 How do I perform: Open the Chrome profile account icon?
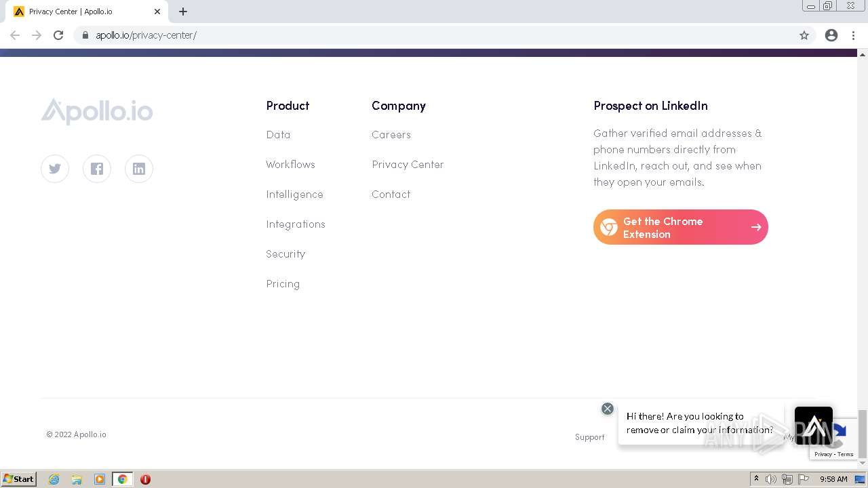pos(831,35)
